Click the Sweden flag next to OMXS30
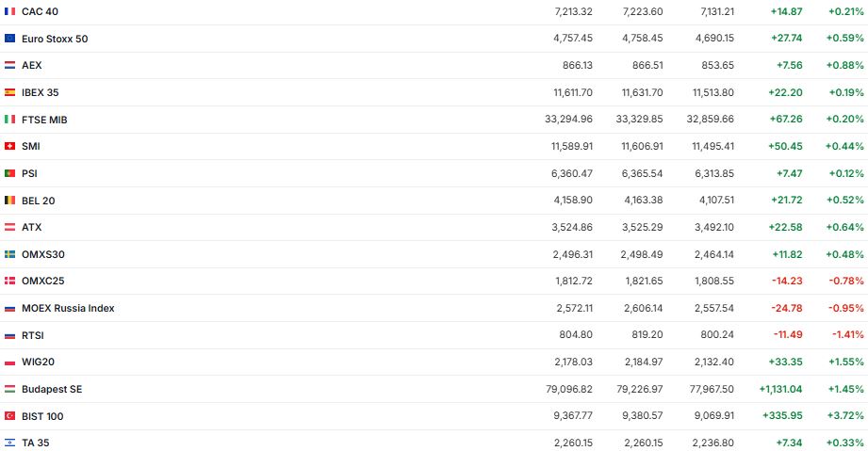Viewport: 868px width, 451px height. (x=9, y=254)
